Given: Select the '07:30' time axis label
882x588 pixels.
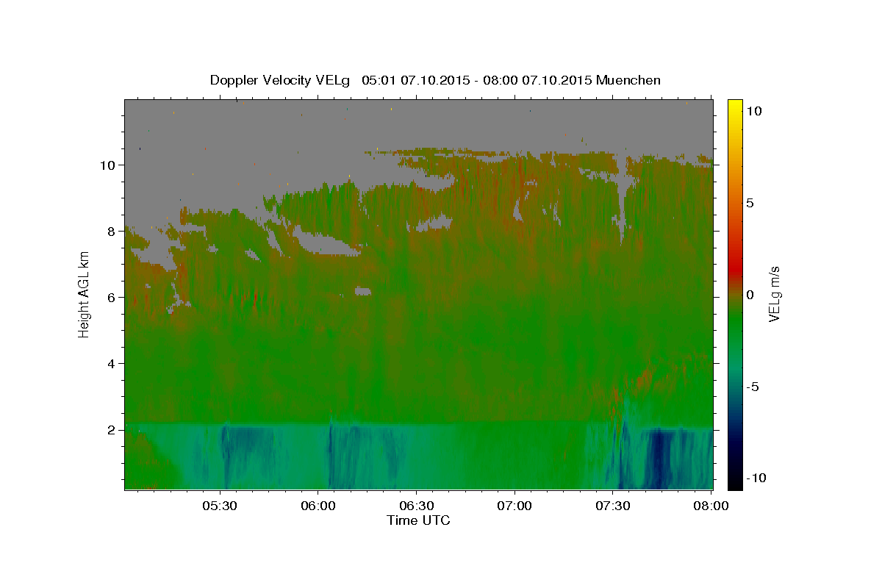Looking at the screenshot, I should click(613, 506).
